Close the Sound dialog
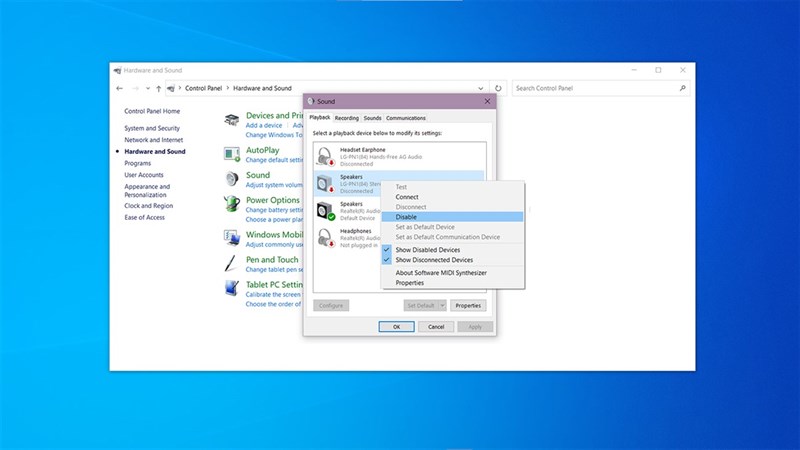Image resolution: width=800 pixels, height=450 pixels. (x=487, y=101)
